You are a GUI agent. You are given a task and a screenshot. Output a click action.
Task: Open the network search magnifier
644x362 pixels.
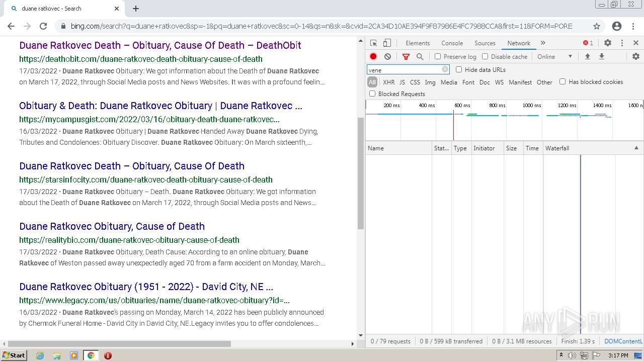[x=420, y=57]
